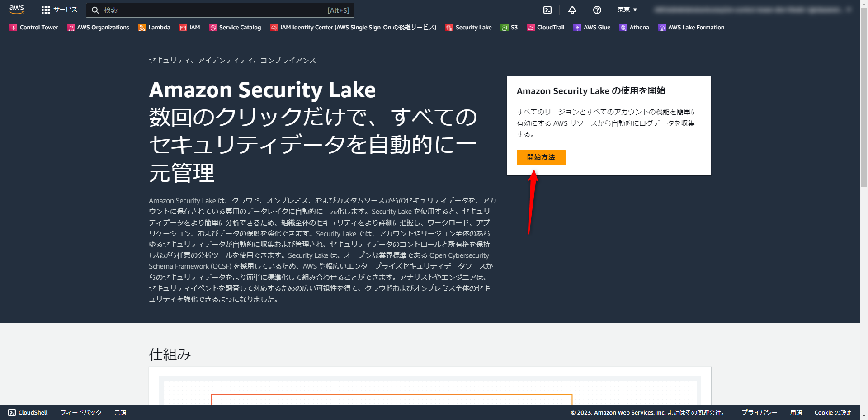This screenshot has height=420, width=868.
Task: Select 言語 in the footer
Action: (120, 412)
